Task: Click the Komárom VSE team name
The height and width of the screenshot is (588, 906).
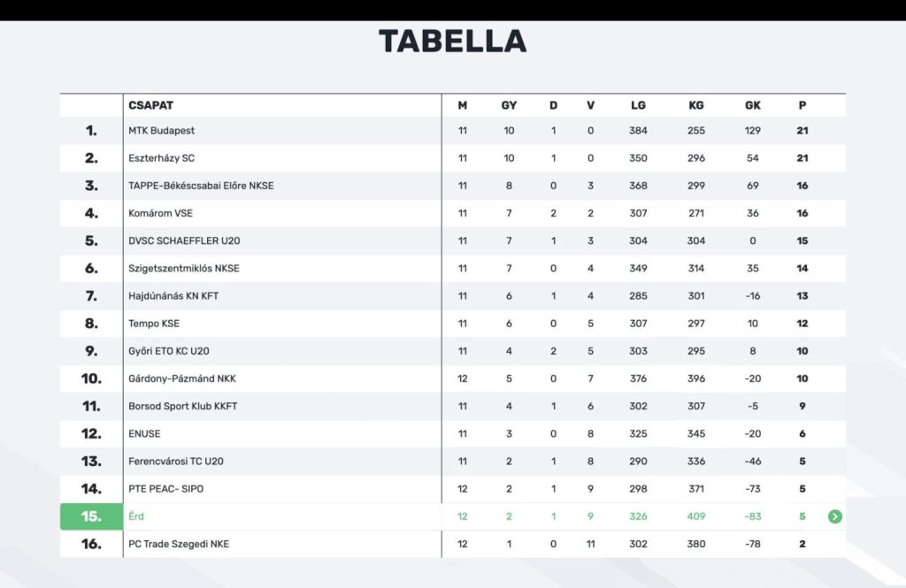Action: 160,213
